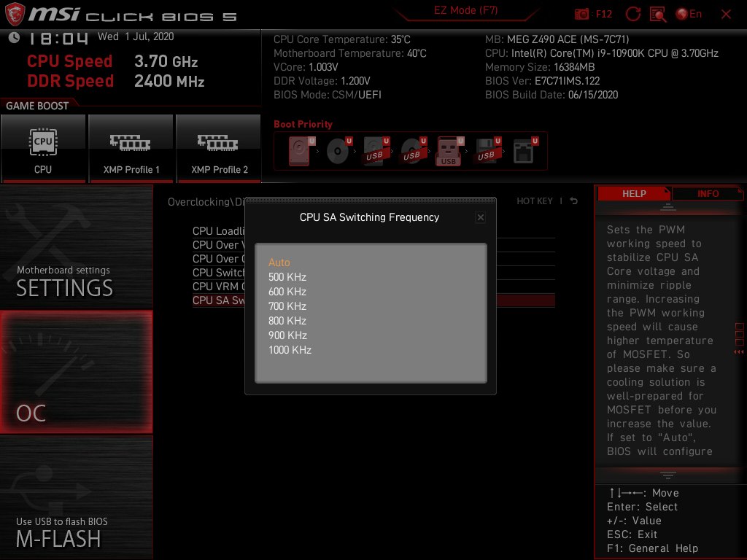Open XMP Profile 1
This screenshot has width=747, height=560.
[131, 149]
